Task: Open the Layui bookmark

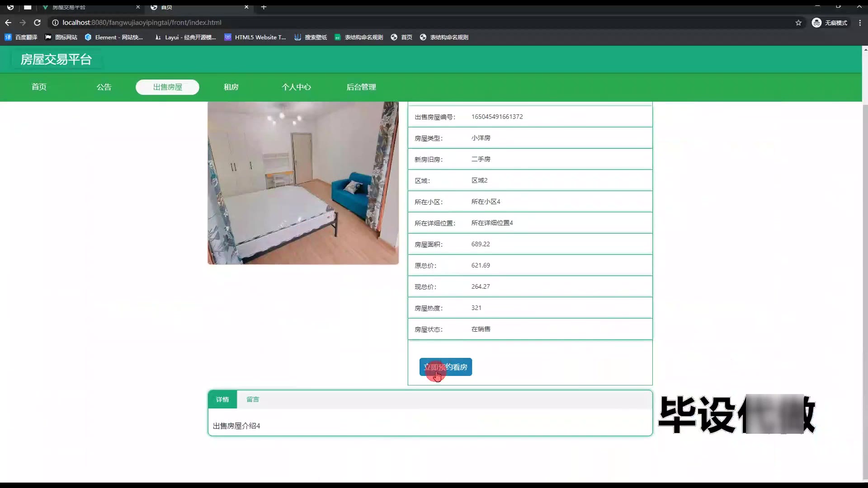Action: (185, 37)
